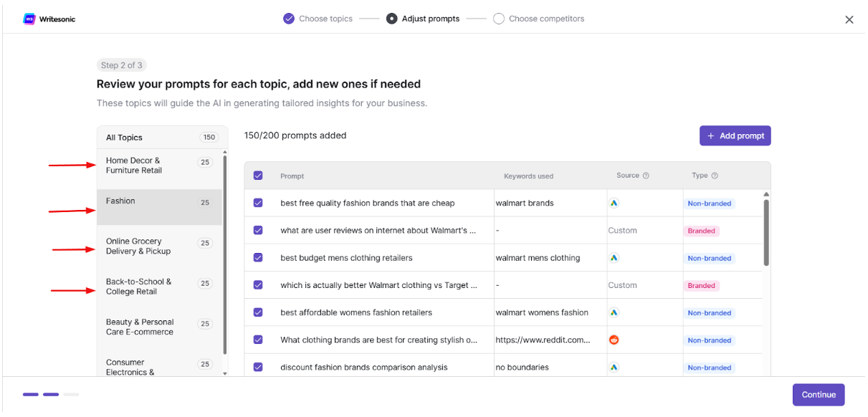Toggle the select-all prompts header checkbox

pyautogui.click(x=258, y=176)
